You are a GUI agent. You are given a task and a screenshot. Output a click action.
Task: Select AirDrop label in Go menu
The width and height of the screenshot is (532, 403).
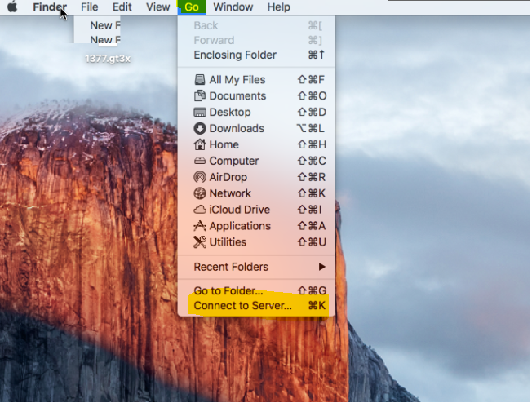click(228, 177)
